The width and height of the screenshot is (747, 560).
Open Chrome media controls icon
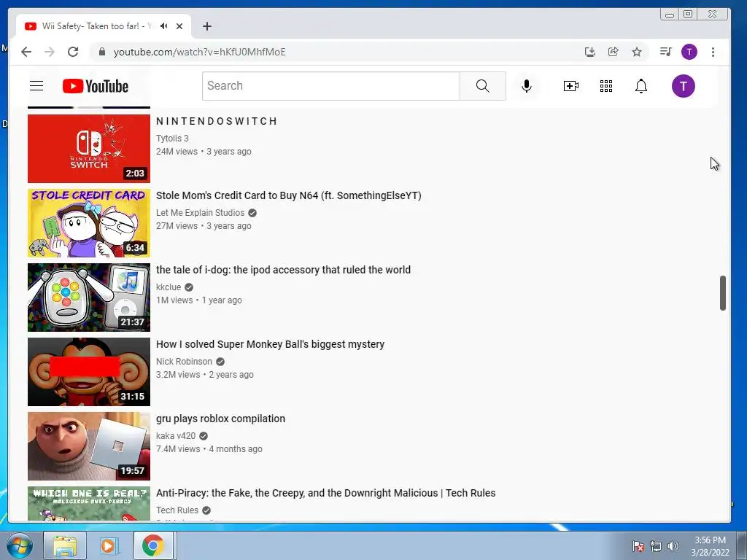[x=665, y=52]
